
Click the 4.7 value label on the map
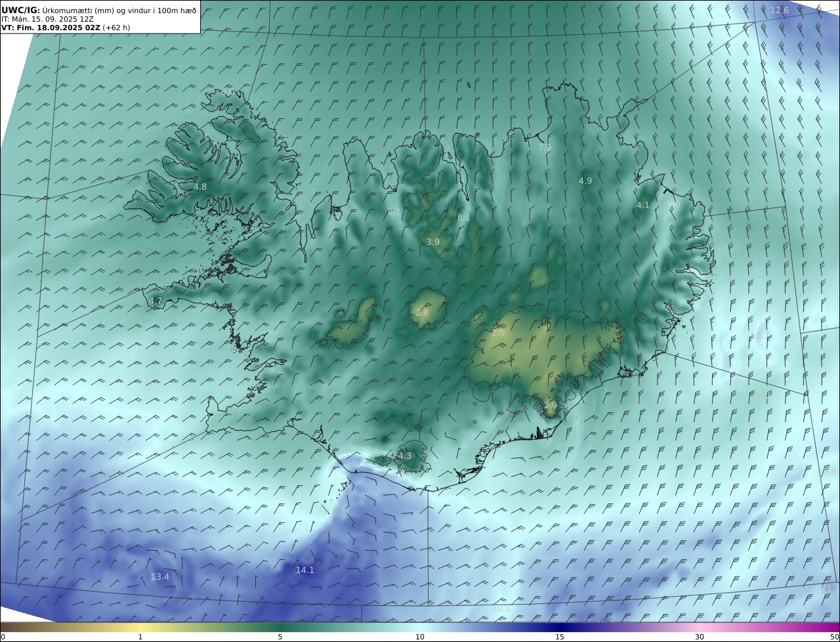click(x=156, y=301)
